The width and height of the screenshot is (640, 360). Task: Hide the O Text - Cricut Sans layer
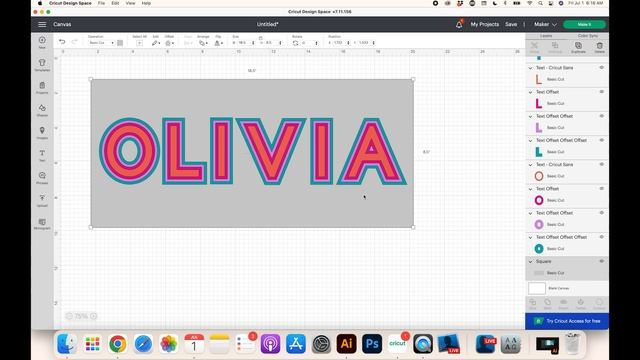[602, 164]
